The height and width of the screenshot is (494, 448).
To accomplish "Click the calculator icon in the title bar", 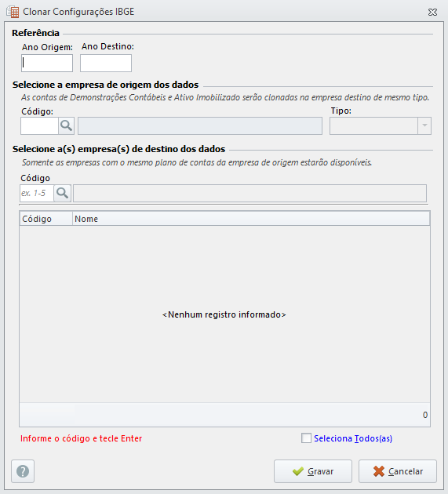I will click(x=13, y=12).
